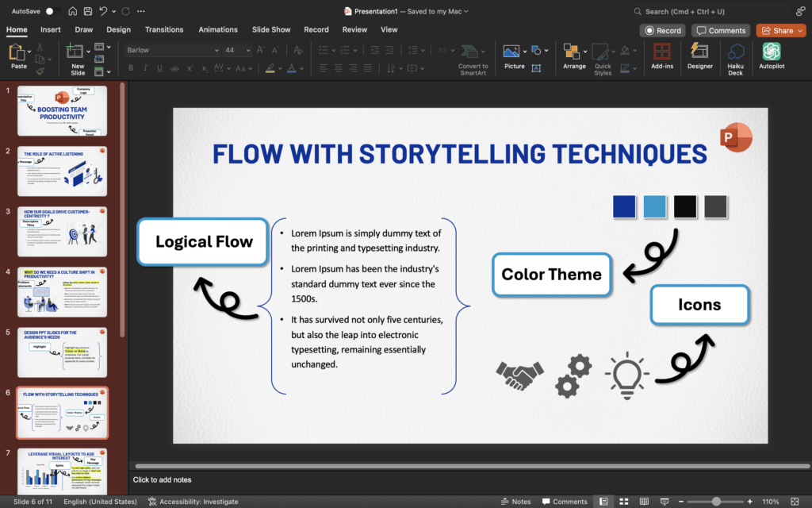Switch to the Transitions tab
812x508 pixels.
click(x=164, y=29)
